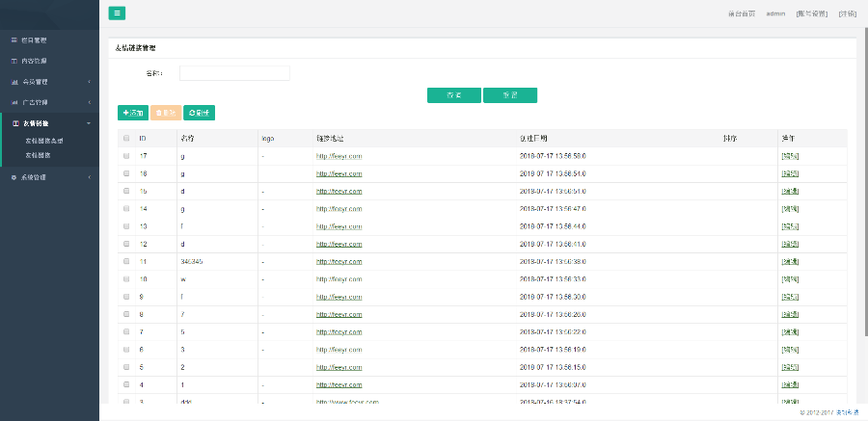Click the [注销] logout link
Screen dimensions: 868x421
(x=848, y=13)
